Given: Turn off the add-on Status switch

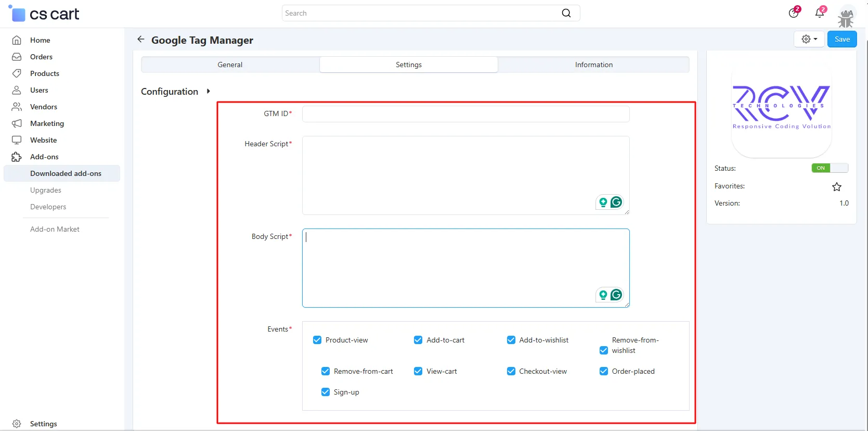Looking at the screenshot, I should tap(830, 168).
